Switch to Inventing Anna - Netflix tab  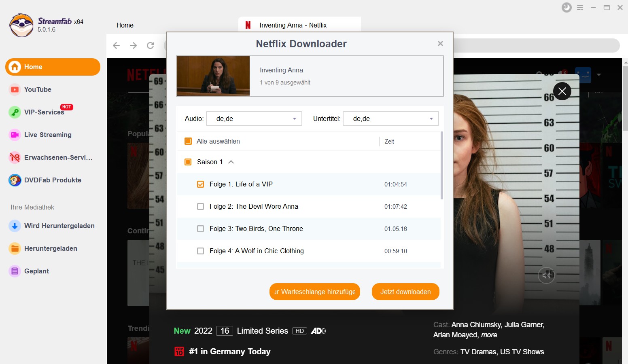point(299,25)
